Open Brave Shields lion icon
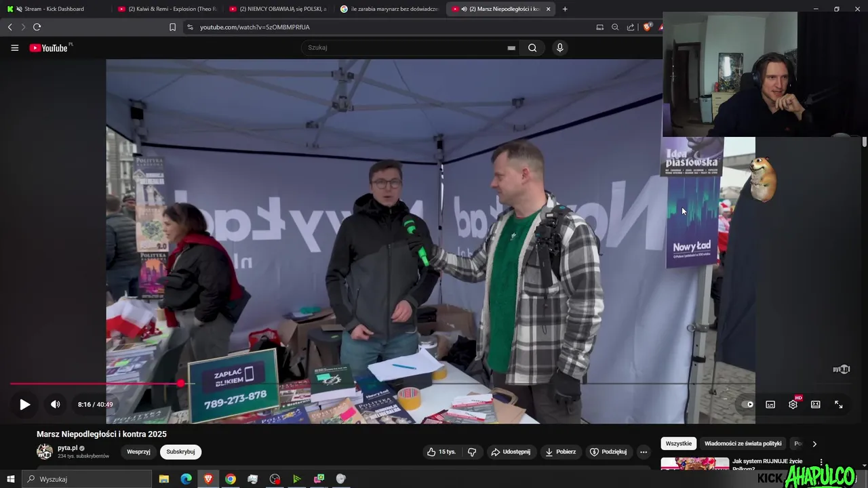 [647, 27]
